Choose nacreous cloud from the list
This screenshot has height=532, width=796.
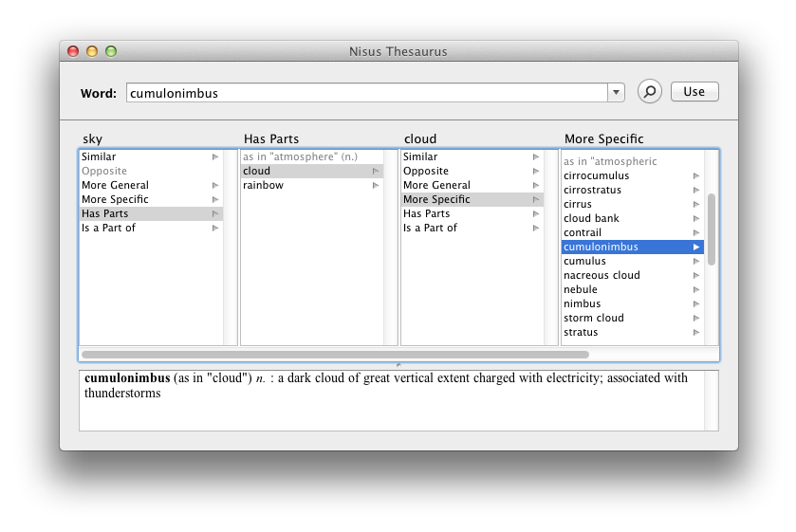tap(632, 275)
